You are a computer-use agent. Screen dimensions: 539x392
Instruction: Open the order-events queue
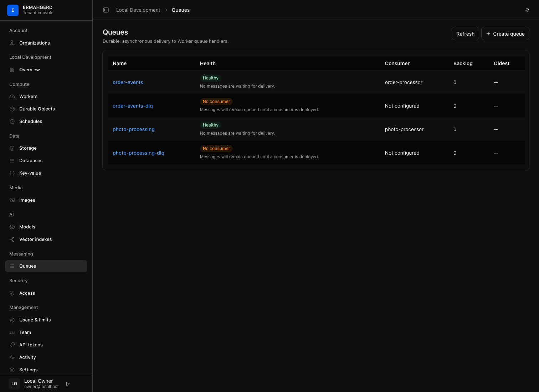128,82
